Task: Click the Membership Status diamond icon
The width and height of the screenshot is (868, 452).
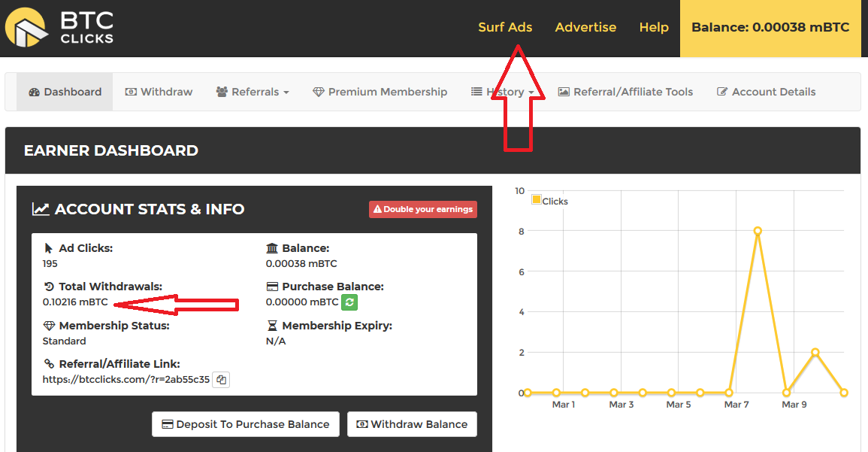Action: coord(49,326)
